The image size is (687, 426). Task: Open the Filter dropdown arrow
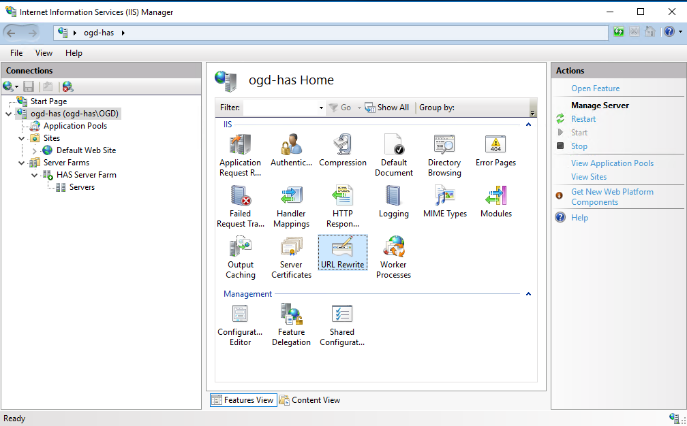tap(321, 108)
